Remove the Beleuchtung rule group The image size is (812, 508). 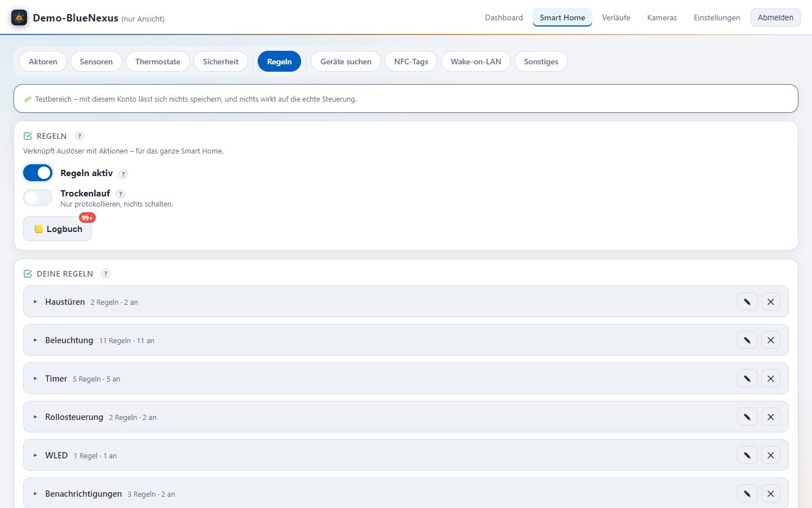771,340
